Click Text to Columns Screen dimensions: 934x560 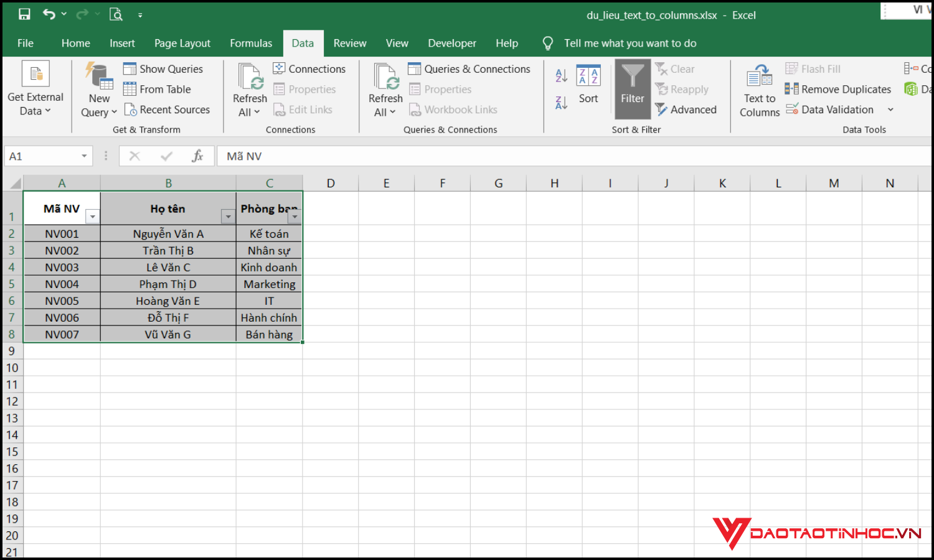(x=760, y=90)
